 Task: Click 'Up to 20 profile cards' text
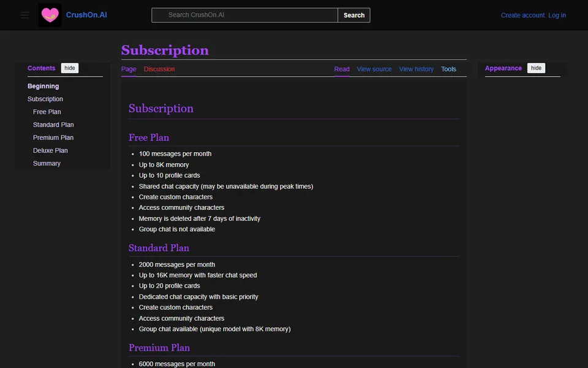click(170, 286)
